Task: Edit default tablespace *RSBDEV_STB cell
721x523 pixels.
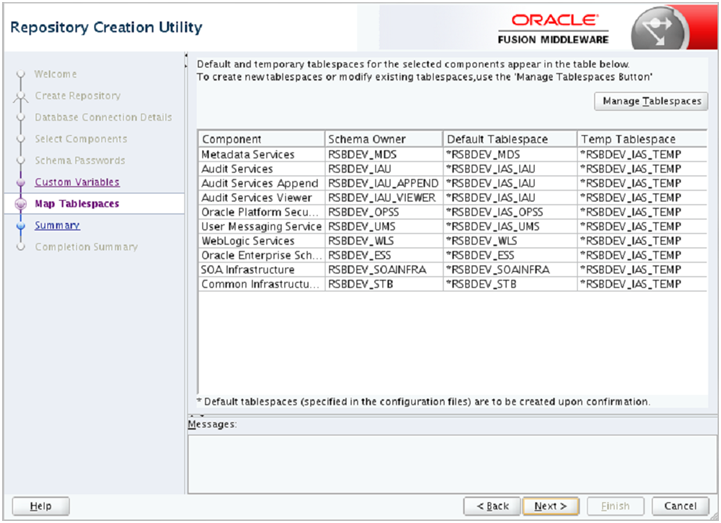Action: pyautogui.click(x=509, y=284)
